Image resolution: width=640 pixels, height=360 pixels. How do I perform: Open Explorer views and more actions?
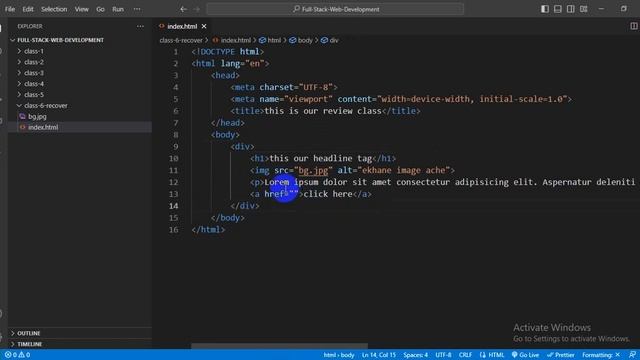[x=140, y=26]
